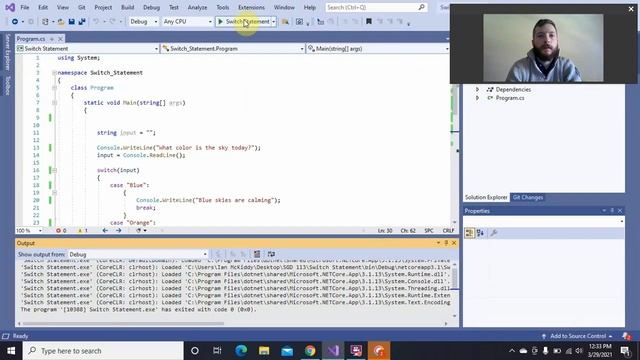Click the warning count icon showing 1

tap(80, 231)
